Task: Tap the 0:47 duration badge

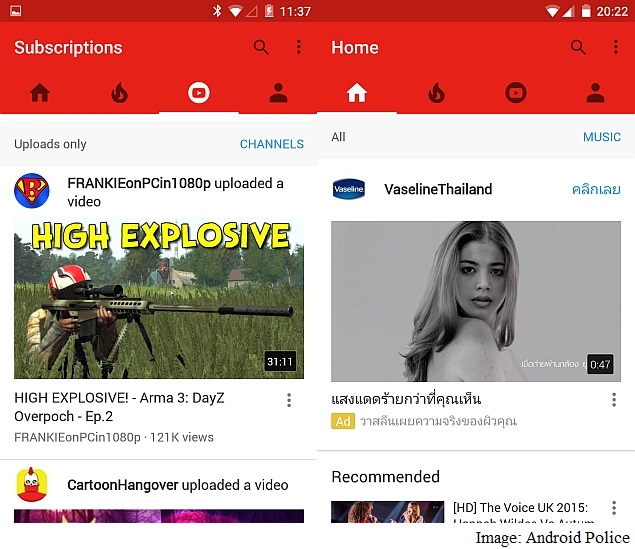Action: 600,364
